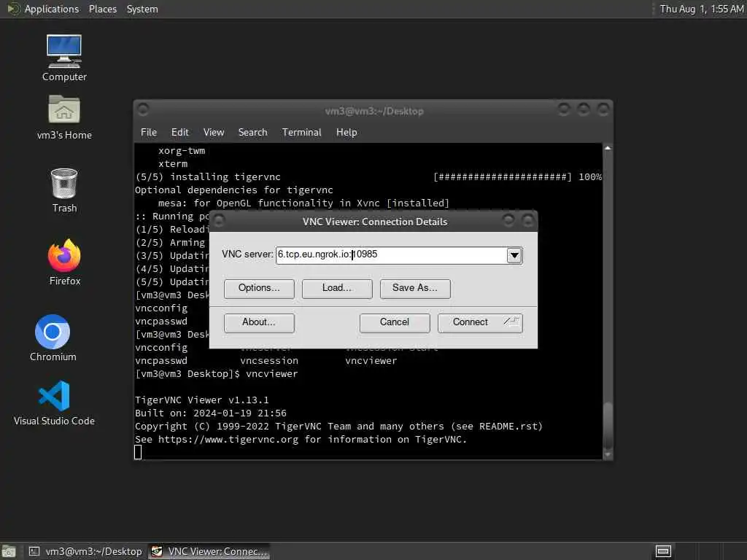Cancel the VNC connection dialog
Screen dimensions: 747x560
point(395,323)
